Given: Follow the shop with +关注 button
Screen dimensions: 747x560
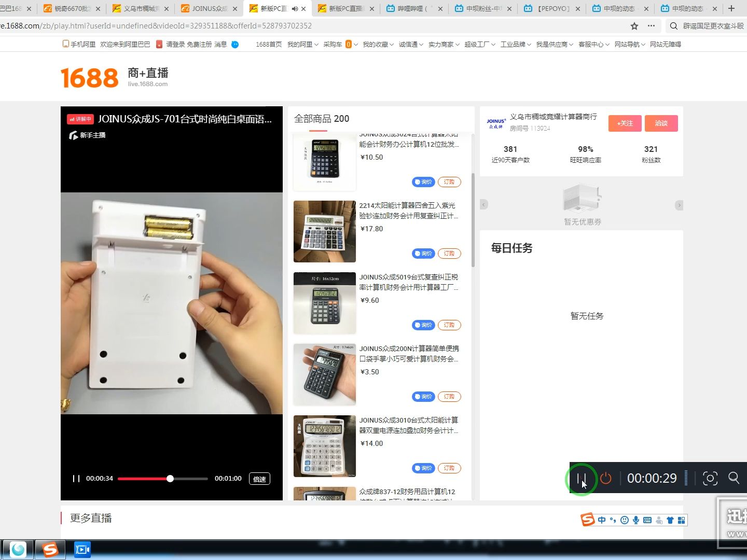Looking at the screenshot, I should [625, 123].
